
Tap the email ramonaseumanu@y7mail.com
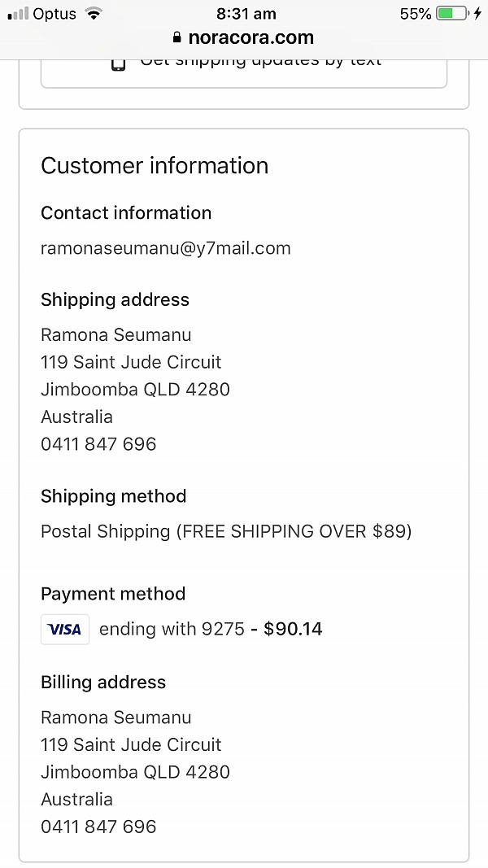(x=165, y=248)
